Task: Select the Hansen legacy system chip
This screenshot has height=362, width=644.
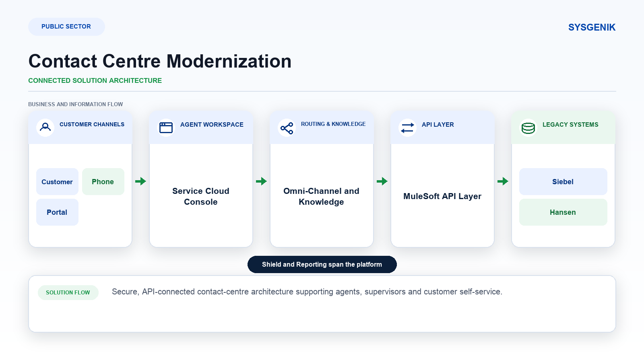Action: (x=563, y=212)
